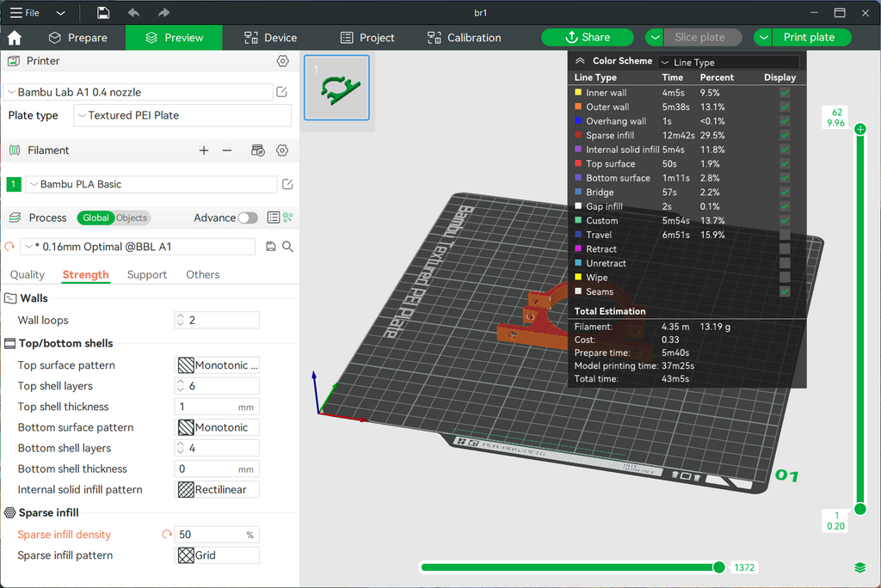Reset sparse infill density with the revert arrow
Viewport: 881px width, 588px height.
tap(166, 535)
